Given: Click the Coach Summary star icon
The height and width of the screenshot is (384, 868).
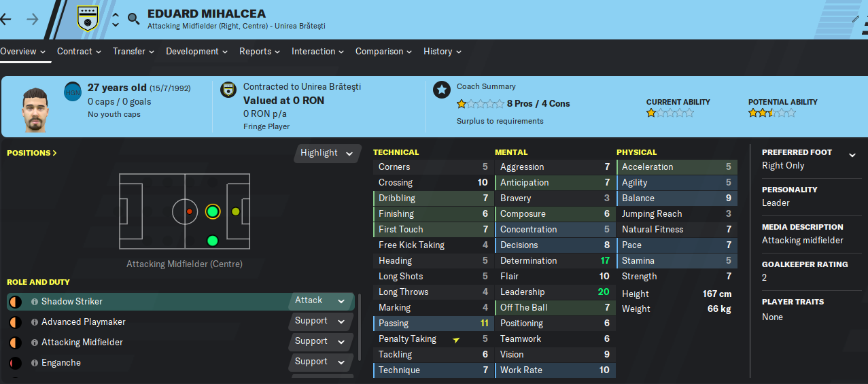Looking at the screenshot, I should tap(442, 89).
